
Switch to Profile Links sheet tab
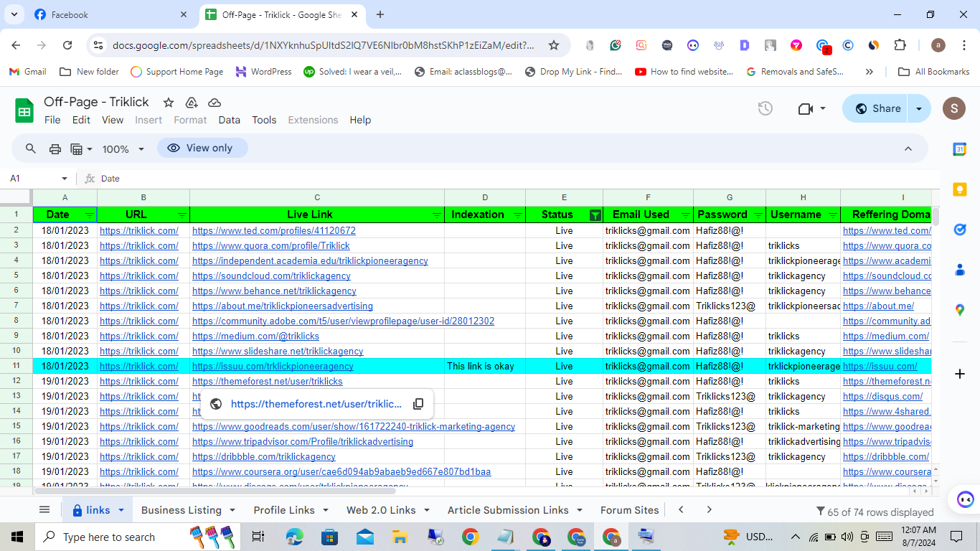pyautogui.click(x=284, y=510)
